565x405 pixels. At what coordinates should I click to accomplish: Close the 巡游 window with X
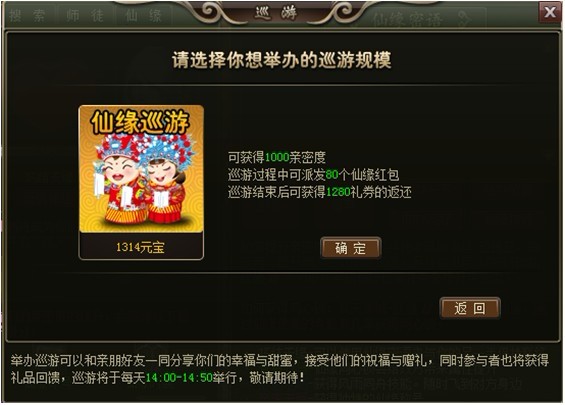pyautogui.click(x=550, y=13)
